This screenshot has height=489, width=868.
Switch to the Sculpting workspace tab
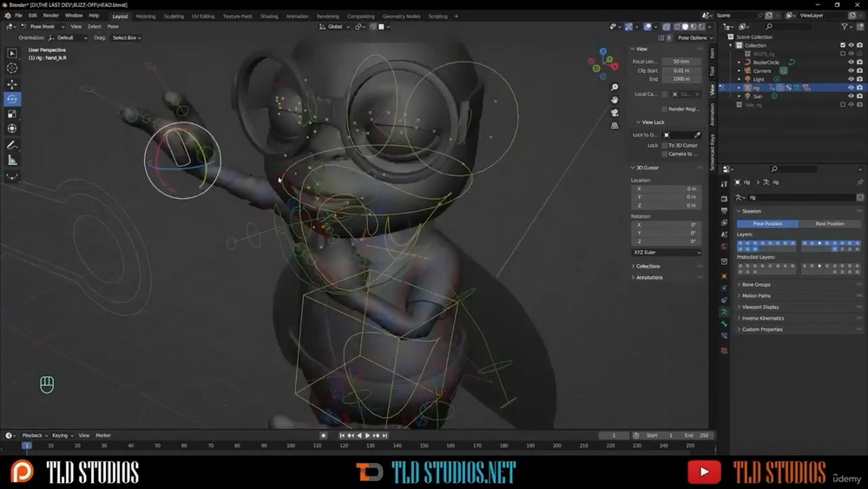point(174,16)
